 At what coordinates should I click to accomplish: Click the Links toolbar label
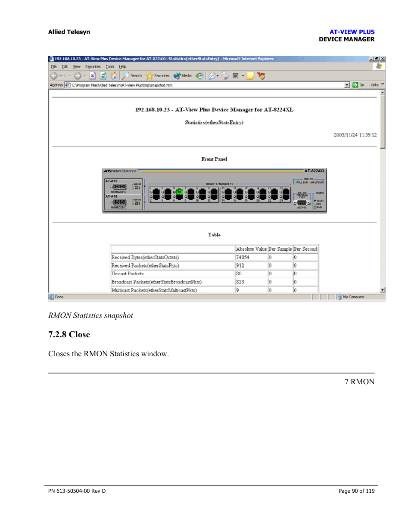click(x=374, y=85)
